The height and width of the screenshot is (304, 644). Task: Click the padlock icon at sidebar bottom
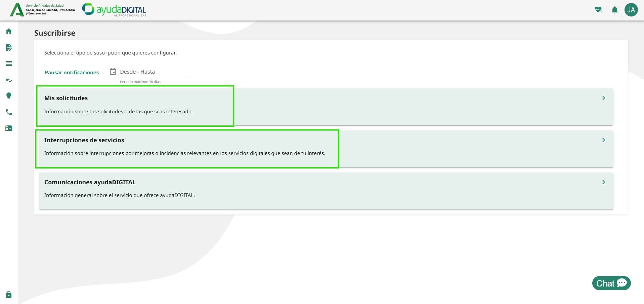pyautogui.click(x=9, y=295)
